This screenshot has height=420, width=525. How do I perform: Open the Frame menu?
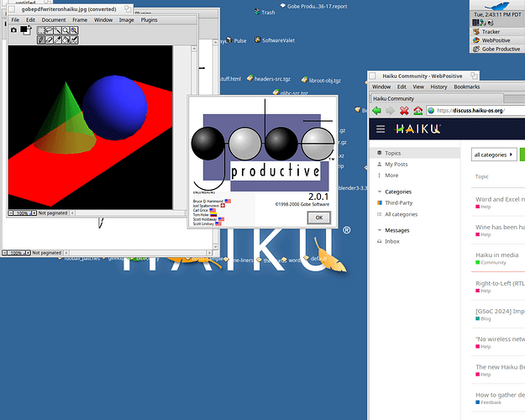[80, 20]
